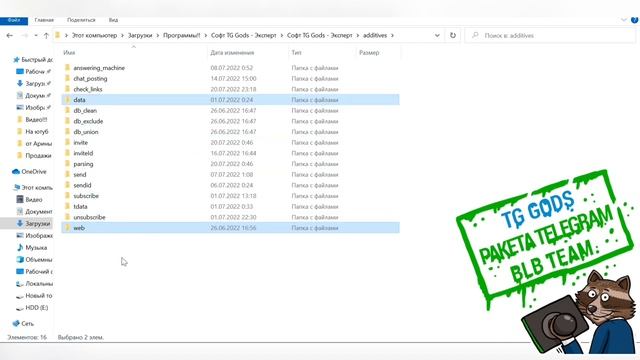Select the db_clean folder
This screenshot has width=640, height=360.
tap(85, 111)
